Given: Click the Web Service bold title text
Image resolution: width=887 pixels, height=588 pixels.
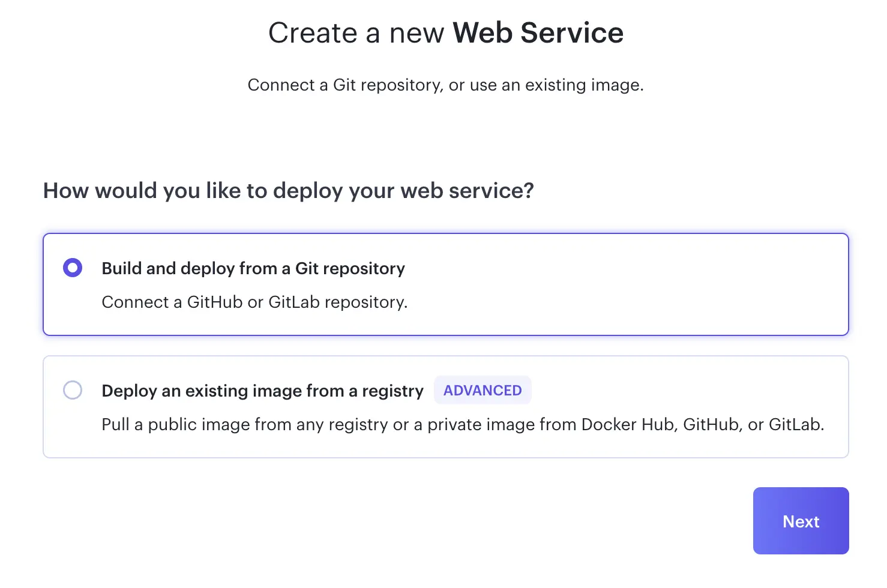Looking at the screenshot, I should click(x=538, y=33).
